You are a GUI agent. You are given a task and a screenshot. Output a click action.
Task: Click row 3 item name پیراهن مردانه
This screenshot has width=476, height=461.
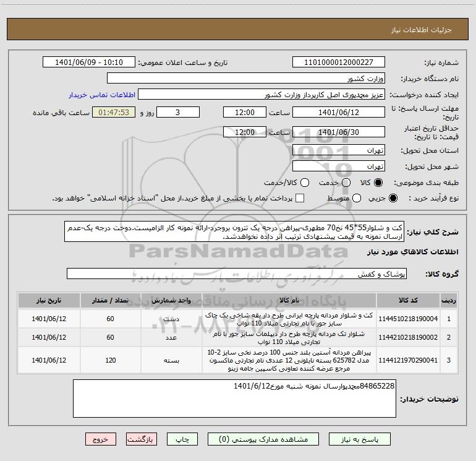click(x=289, y=360)
